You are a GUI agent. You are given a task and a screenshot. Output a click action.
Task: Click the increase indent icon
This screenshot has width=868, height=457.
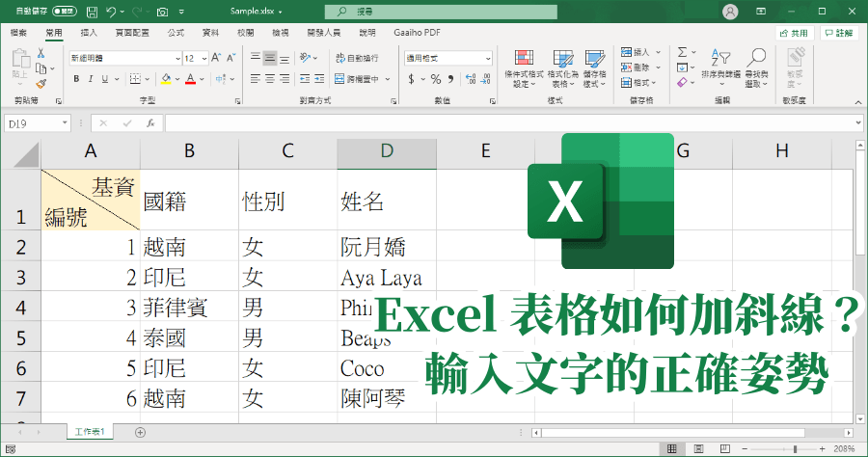tap(319, 79)
